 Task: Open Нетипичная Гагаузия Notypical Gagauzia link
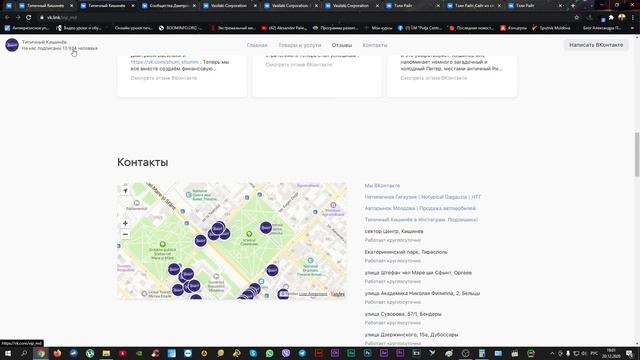click(422, 197)
